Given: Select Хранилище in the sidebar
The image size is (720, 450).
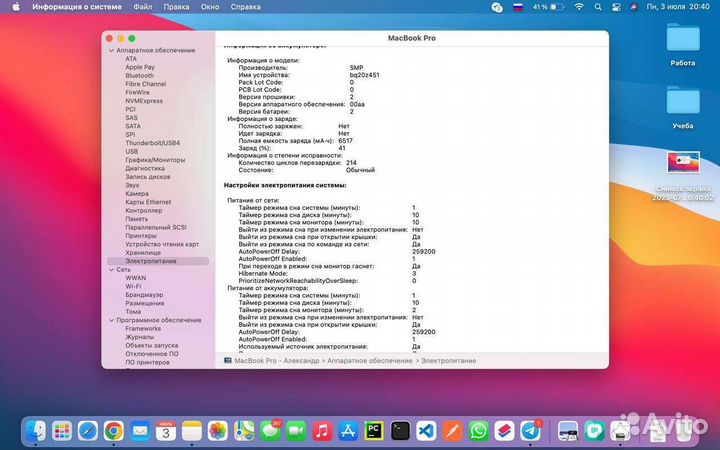Looking at the screenshot, I should (x=143, y=253).
